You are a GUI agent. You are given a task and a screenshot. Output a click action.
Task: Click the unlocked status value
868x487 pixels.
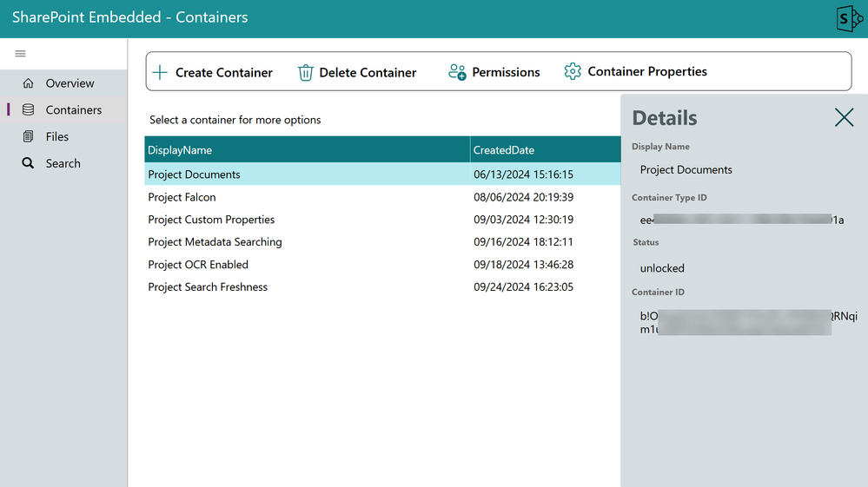pyautogui.click(x=662, y=268)
